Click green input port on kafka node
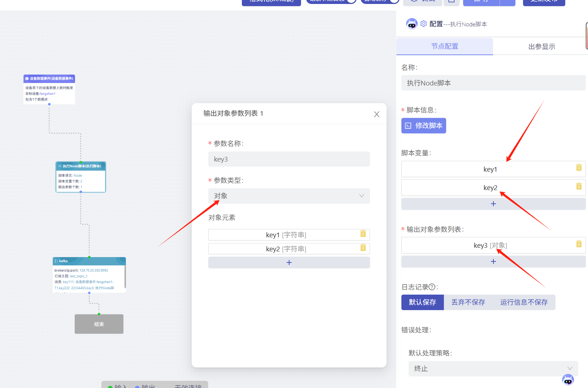The height and width of the screenshot is (388, 588). coord(89,257)
